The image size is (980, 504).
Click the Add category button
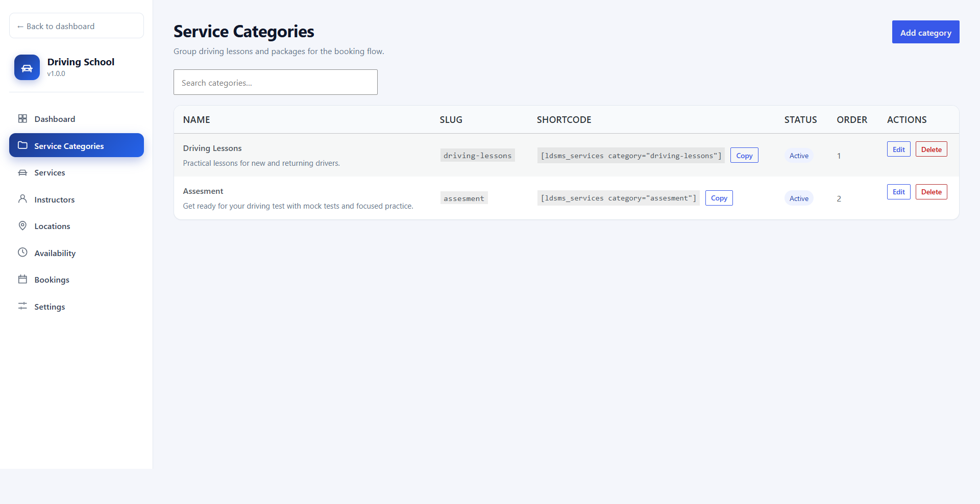click(x=925, y=32)
